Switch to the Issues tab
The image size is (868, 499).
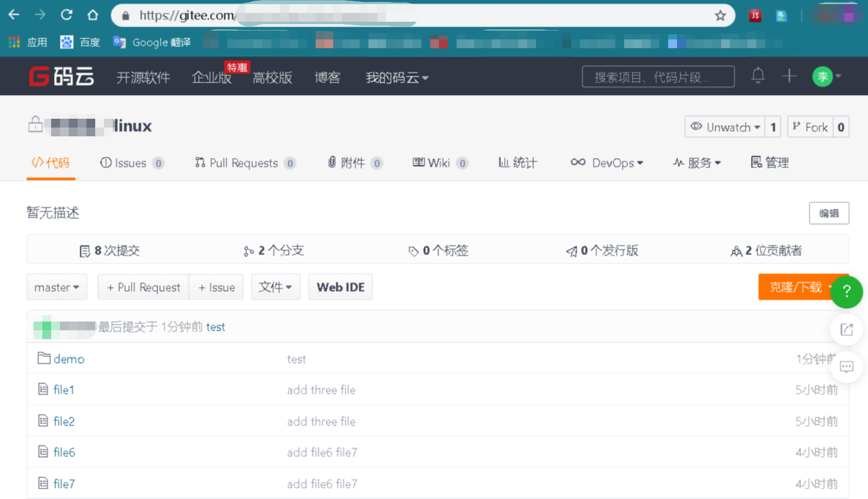click(132, 163)
